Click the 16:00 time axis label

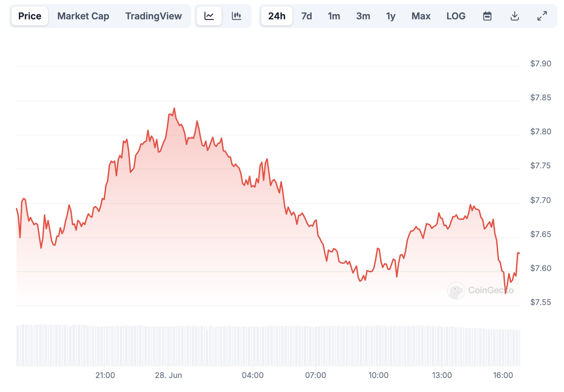coord(503,375)
